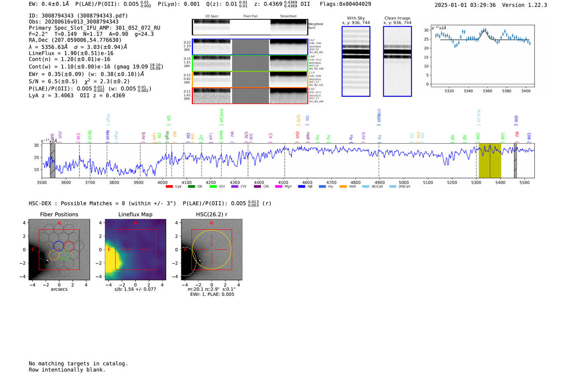Click the red-bordered fiber 2D spectrum
This screenshot has width=576, height=392.
(x=250, y=95)
